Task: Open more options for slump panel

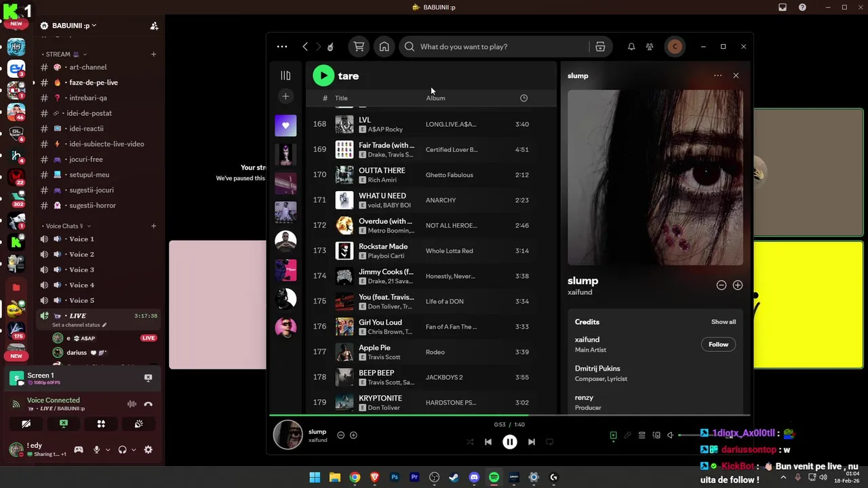Action: point(717,76)
